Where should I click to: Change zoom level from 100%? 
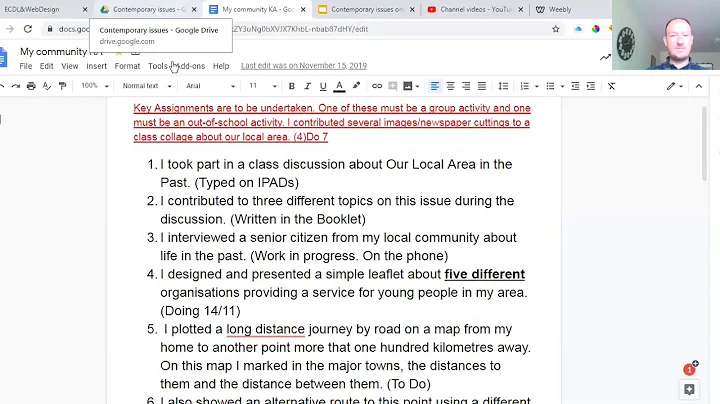point(95,86)
